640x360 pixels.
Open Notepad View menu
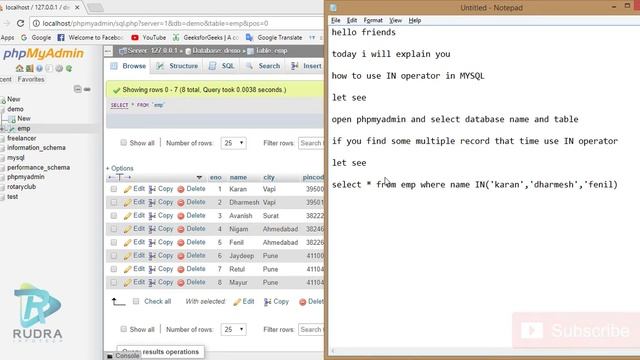click(395, 20)
